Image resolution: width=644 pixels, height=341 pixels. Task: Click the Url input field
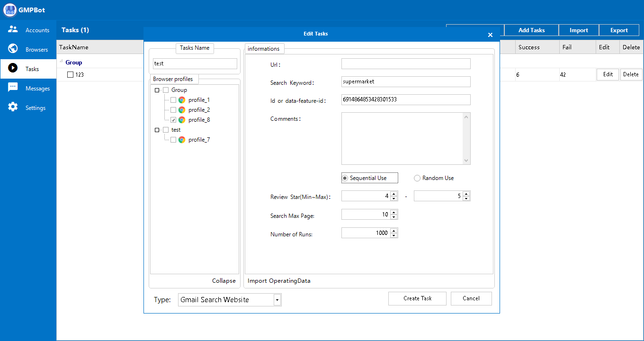point(406,64)
